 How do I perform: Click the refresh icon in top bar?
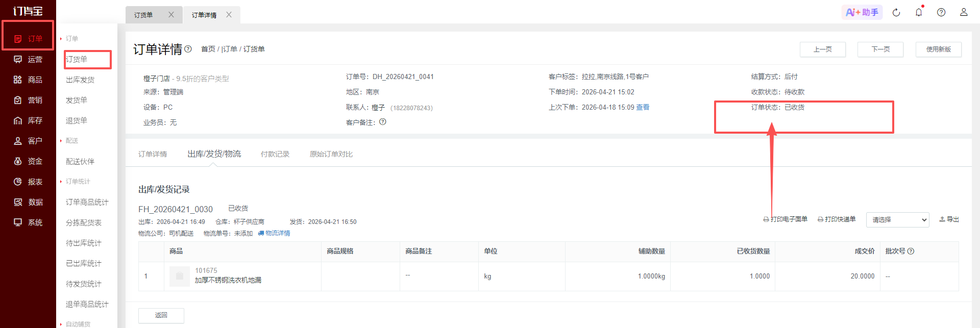[x=896, y=12]
